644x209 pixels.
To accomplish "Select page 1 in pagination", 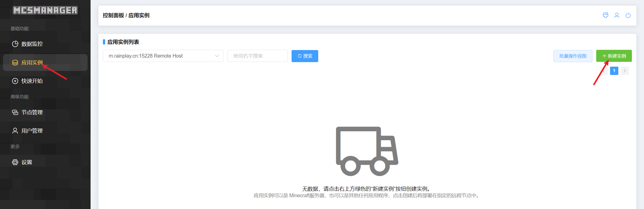I will 614,71.
